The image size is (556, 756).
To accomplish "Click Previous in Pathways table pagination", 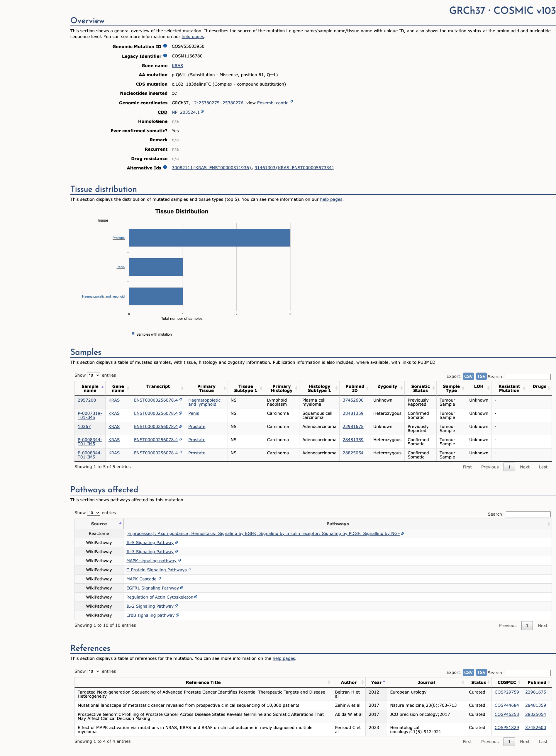I will click(x=508, y=626).
